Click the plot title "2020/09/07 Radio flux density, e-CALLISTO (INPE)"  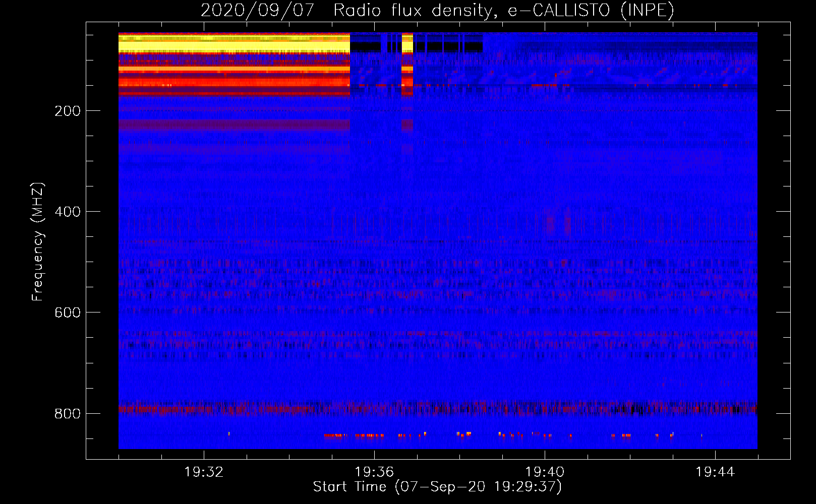(437, 10)
